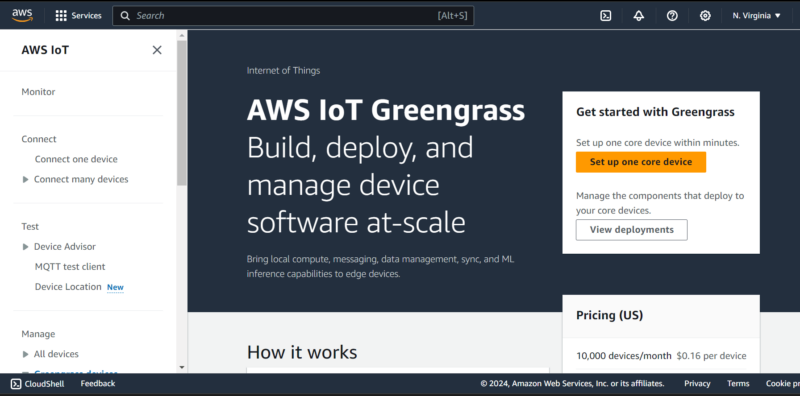Expand Device Advisor section
Viewport: 800px width, 396px height.
[x=25, y=247]
